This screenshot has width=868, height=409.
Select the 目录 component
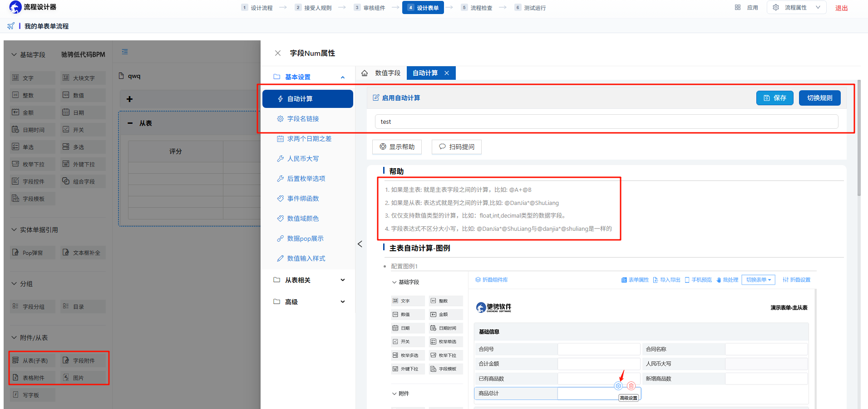click(83, 307)
